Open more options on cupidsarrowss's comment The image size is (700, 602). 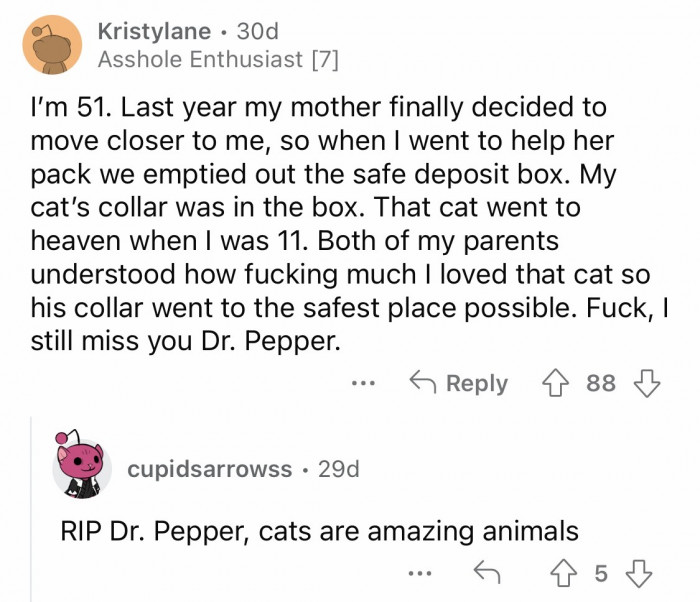tap(422, 573)
